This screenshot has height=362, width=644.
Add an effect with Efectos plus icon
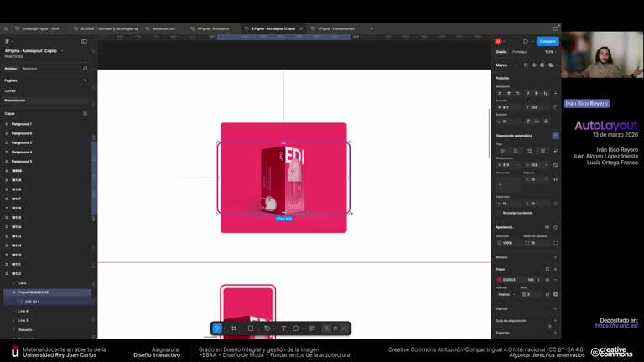click(555, 308)
